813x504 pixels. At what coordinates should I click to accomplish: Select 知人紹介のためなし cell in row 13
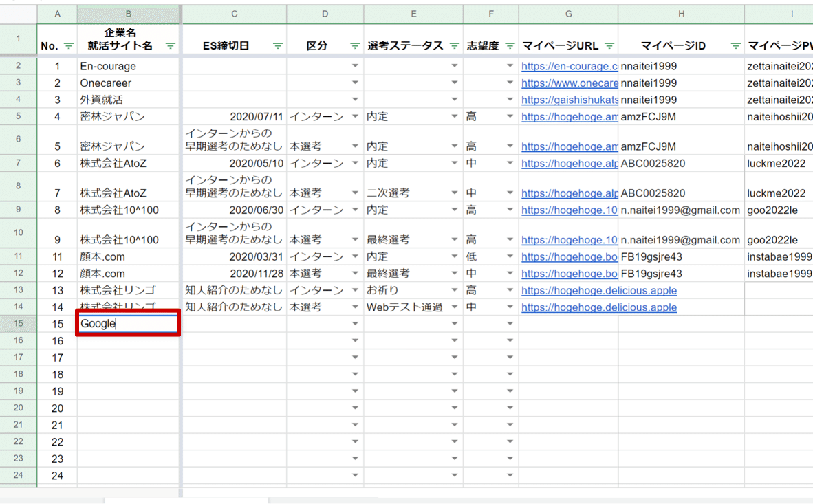pos(235,290)
